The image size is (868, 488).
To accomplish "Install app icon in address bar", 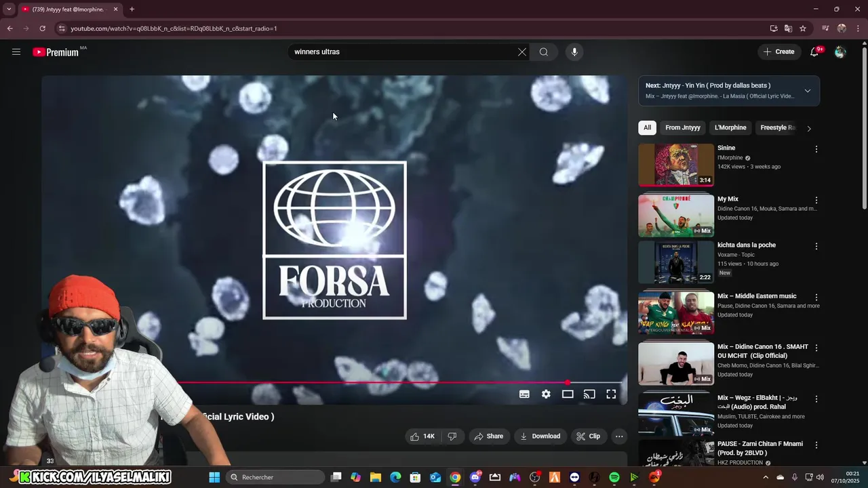I will 774,28.
